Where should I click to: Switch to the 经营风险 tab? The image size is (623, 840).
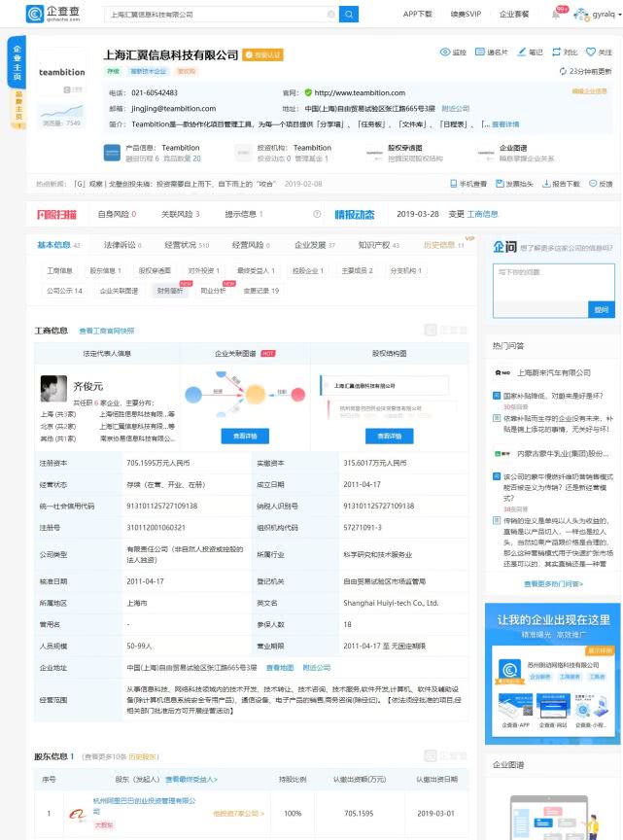pyautogui.click(x=251, y=245)
